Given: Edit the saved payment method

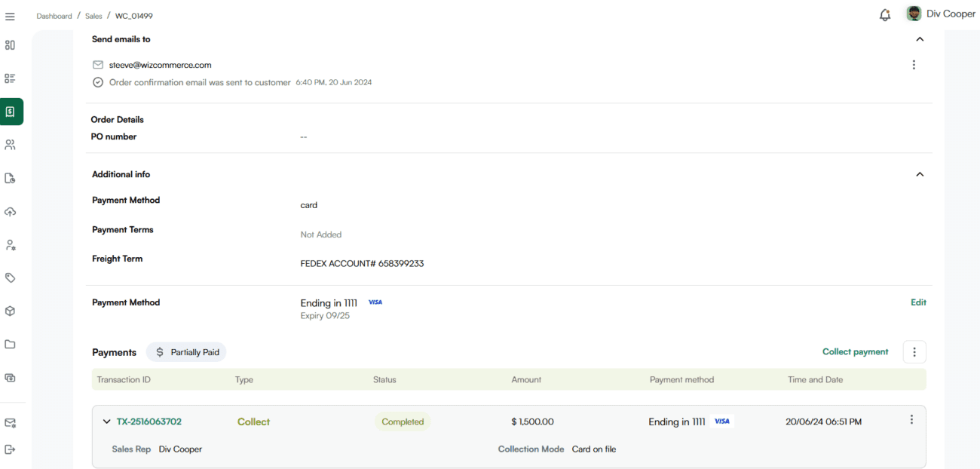Looking at the screenshot, I should coord(918,302).
